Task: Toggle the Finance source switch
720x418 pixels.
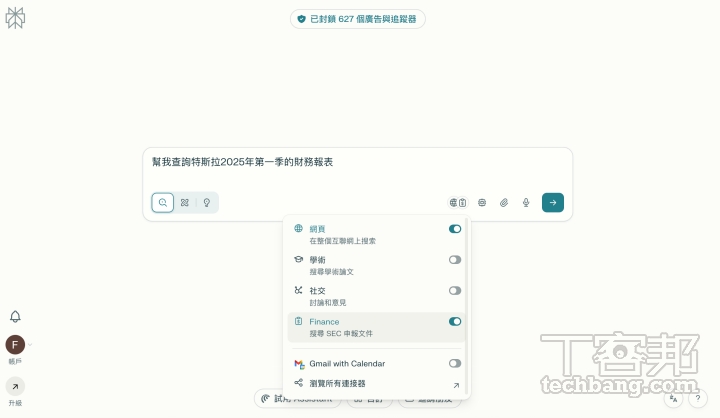Action: click(455, 322)
